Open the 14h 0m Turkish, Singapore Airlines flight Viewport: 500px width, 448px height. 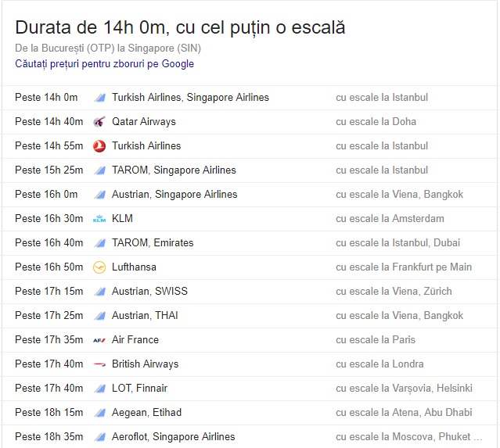(190, 98)
